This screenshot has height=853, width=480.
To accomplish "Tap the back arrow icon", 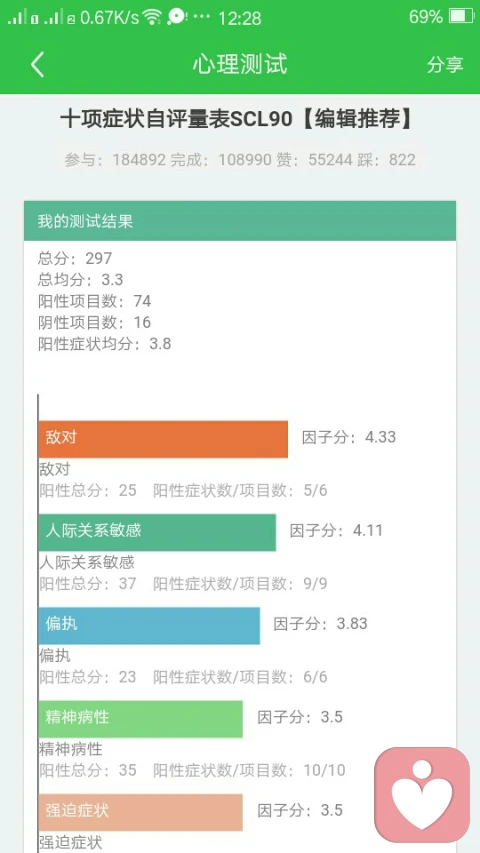I will coord(37,65).
